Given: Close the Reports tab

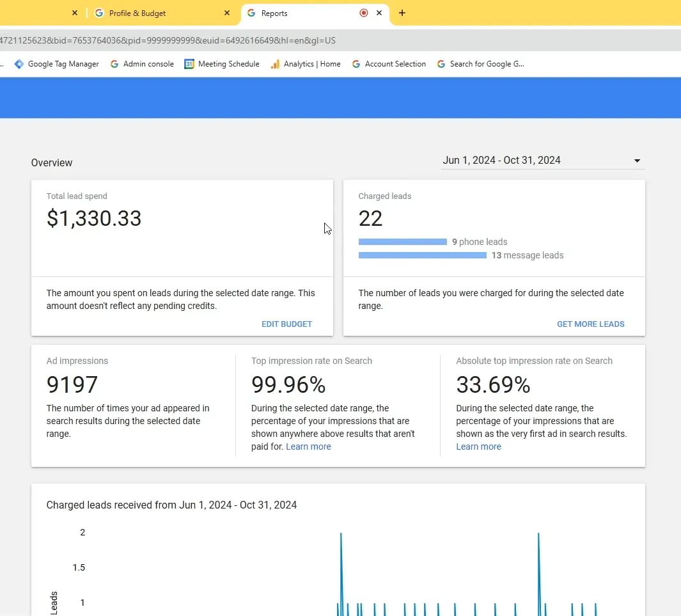Looking at the screenshot, I should [379, 13].
